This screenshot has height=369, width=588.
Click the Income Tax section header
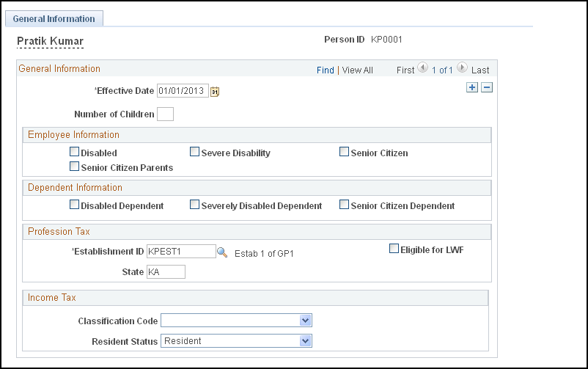pos(255,298)
